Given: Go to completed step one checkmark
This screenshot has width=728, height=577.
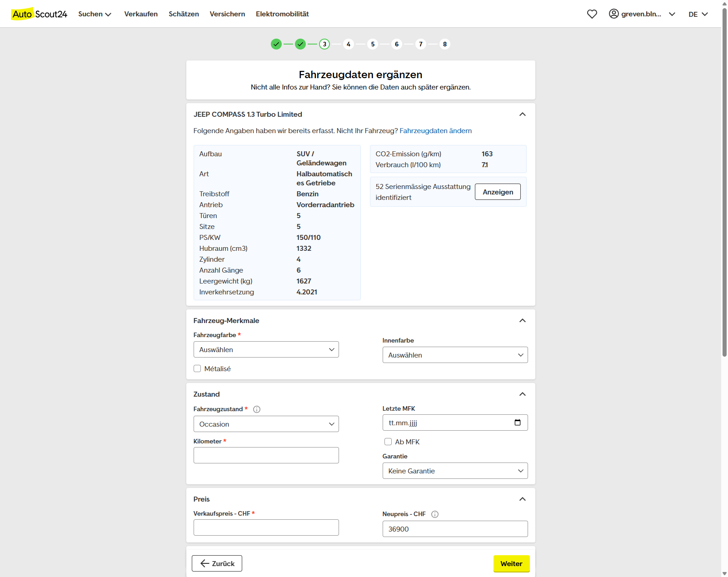Looking at the screenshot, I should [x=276, y=44].
